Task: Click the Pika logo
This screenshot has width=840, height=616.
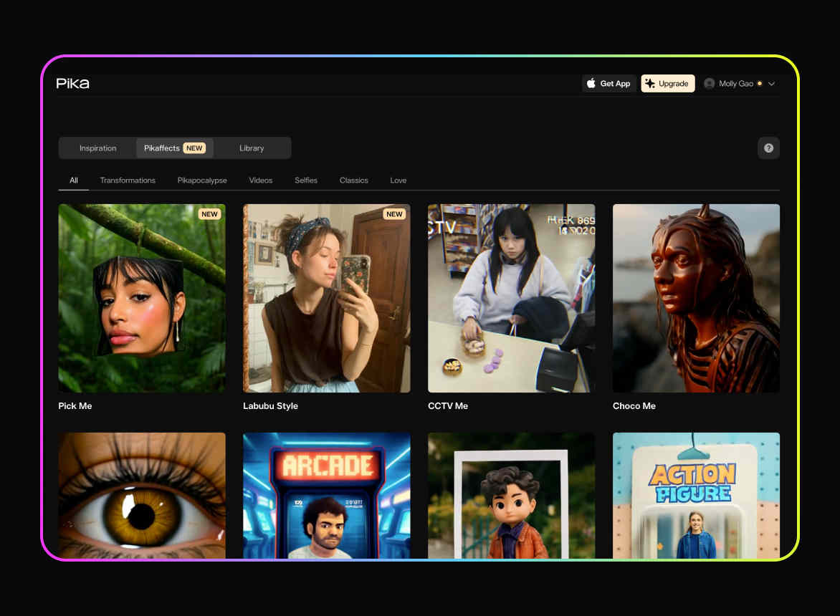Action: tap(72, 83)
